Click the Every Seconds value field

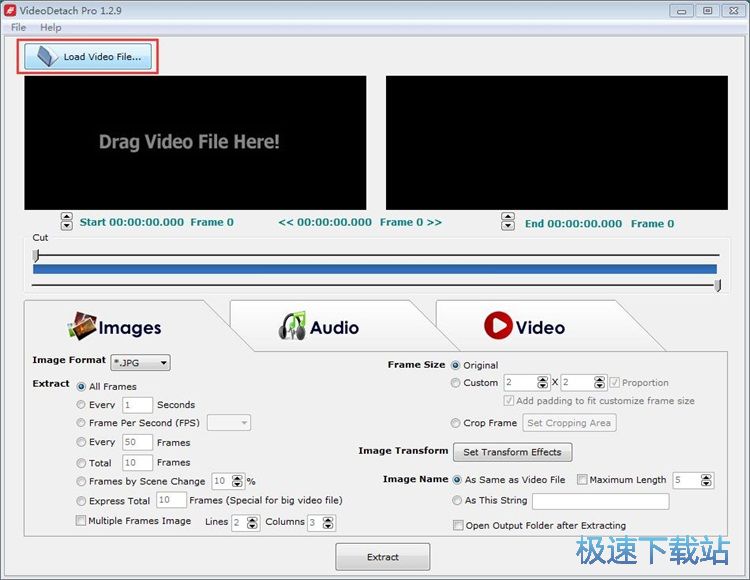pos(137,405)
